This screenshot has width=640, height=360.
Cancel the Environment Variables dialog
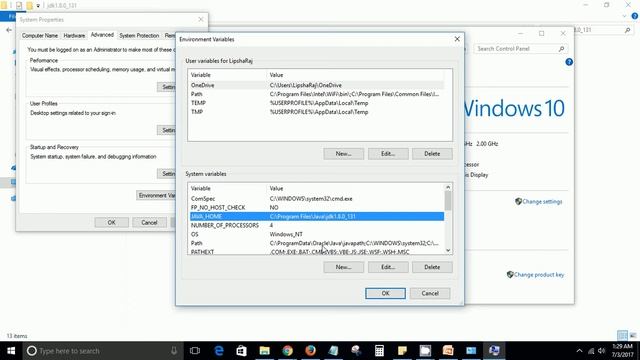pyautogui.click(x=430, y=293)
